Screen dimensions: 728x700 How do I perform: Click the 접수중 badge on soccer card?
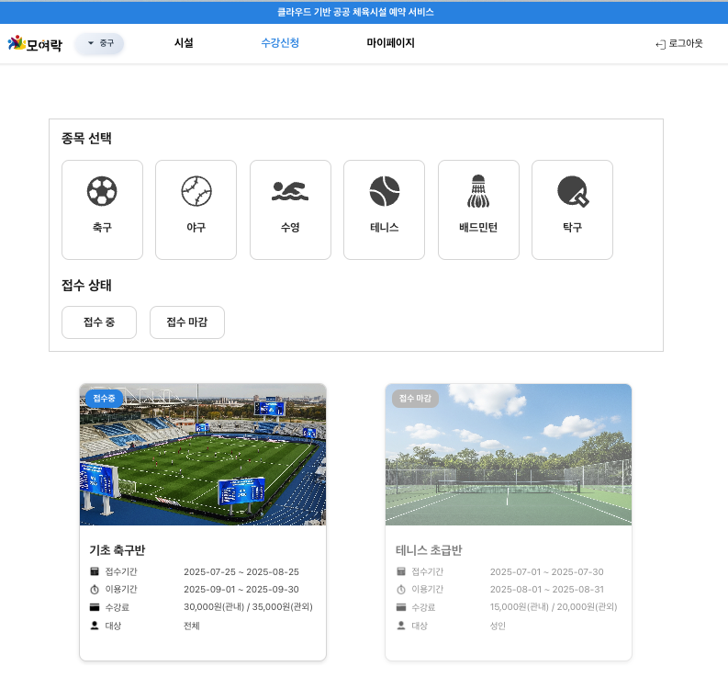point(104,398)
